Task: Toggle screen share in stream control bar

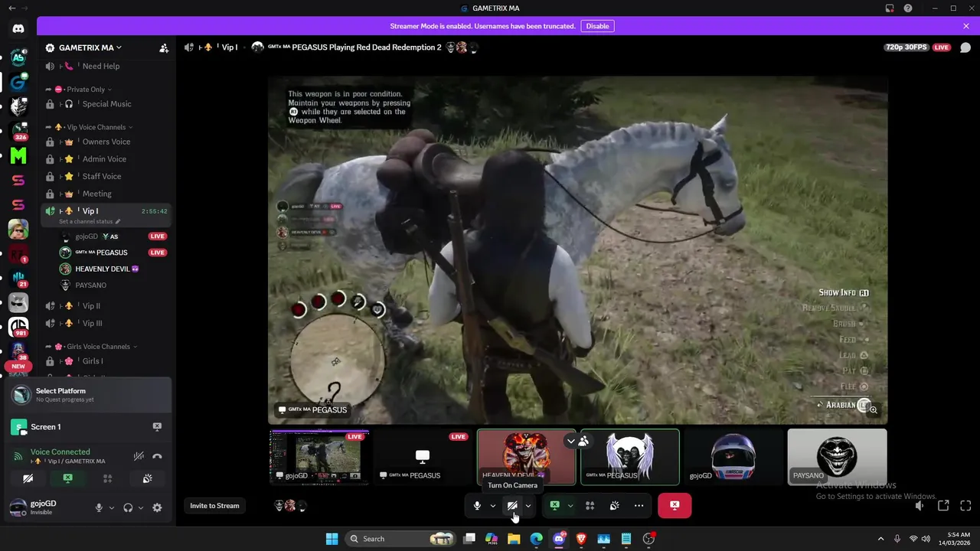Action: point(555,505)
